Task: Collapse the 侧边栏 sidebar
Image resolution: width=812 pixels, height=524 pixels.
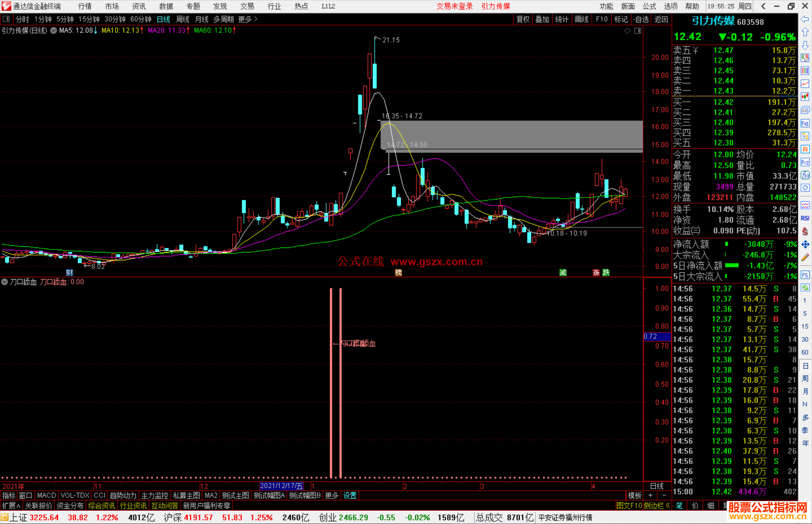Action: coord(657,506)
